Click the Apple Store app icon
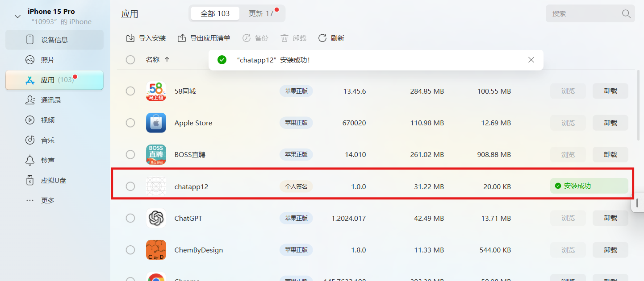The height and width of the screenshot is (281, 644). tap(156, 123)
